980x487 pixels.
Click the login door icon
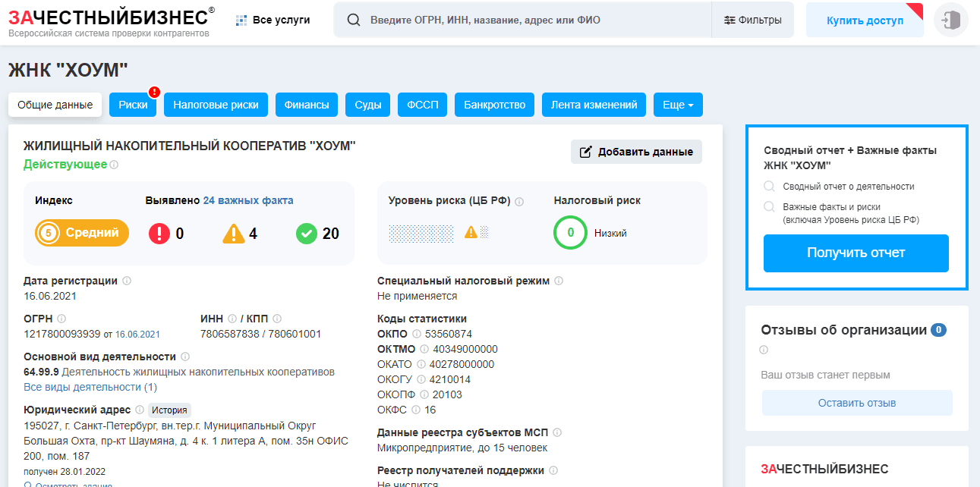pos(950,20)
